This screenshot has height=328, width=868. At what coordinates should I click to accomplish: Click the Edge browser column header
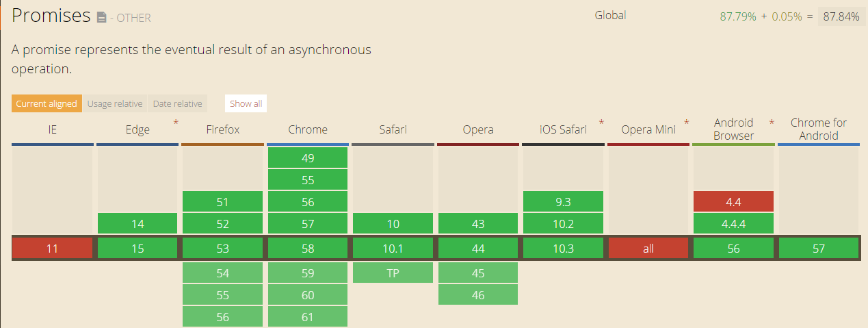(x=137, y=129)
